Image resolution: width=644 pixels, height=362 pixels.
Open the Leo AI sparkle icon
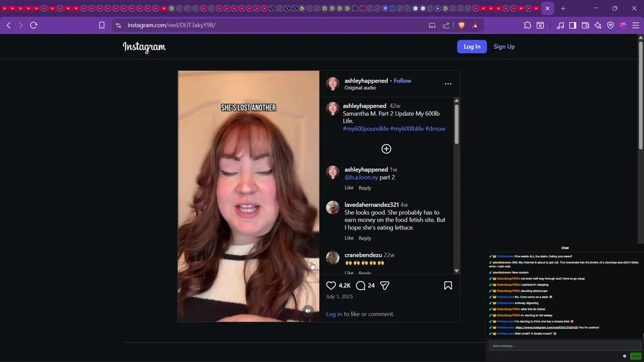point(598,25)
